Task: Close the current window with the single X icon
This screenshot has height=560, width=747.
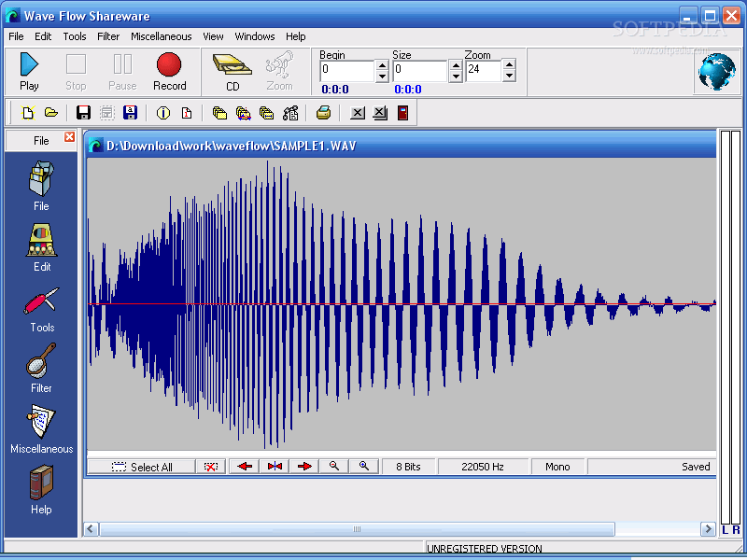Action: coord(358,113)
